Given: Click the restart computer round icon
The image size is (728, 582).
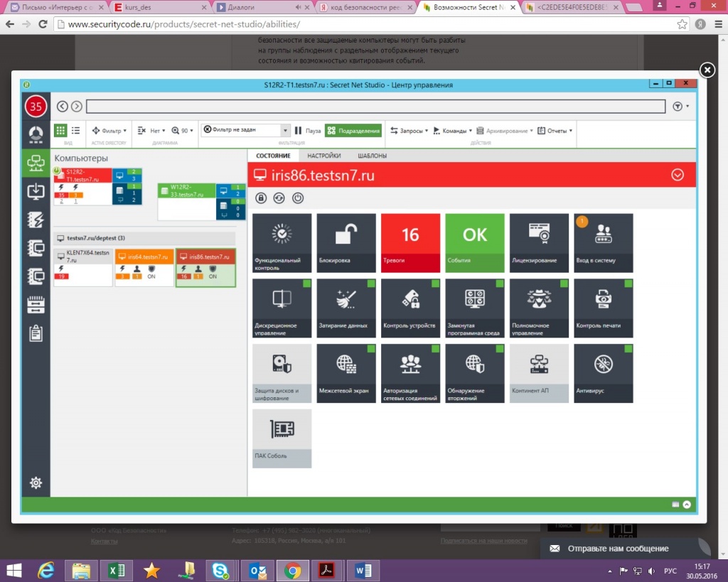Looking at the screenshot, I should click(x=279, y=198).
